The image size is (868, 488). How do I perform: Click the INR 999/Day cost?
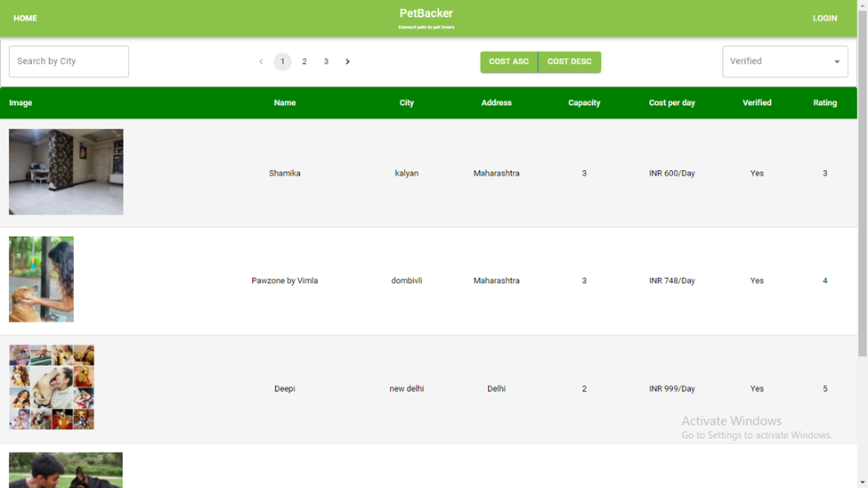coord(672,389)
